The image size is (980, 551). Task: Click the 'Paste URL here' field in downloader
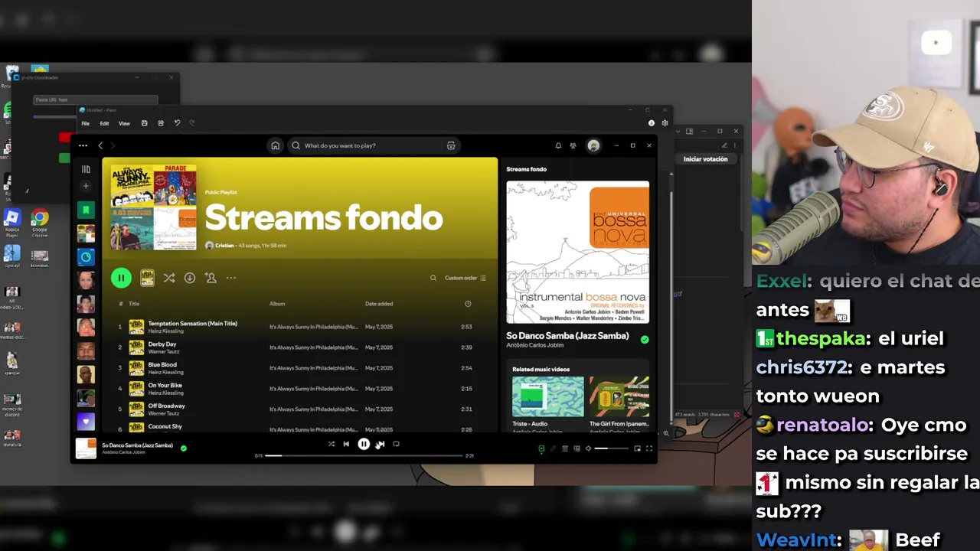point(96,99)
